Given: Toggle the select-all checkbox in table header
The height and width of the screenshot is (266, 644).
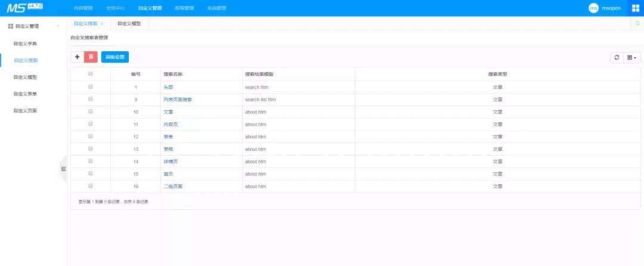Looking at the screenshot, I should pyautogui.click(x=91, y=74).
